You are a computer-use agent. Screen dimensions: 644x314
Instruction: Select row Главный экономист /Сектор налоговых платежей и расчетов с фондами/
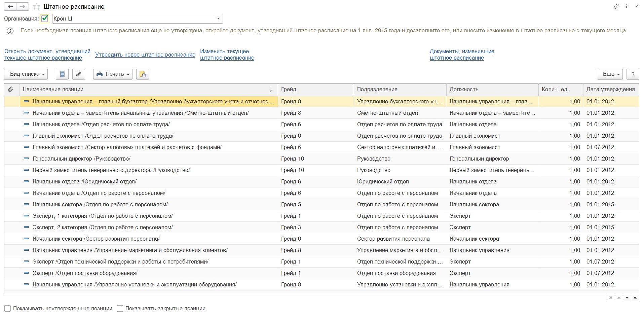[x=321, y=147]
